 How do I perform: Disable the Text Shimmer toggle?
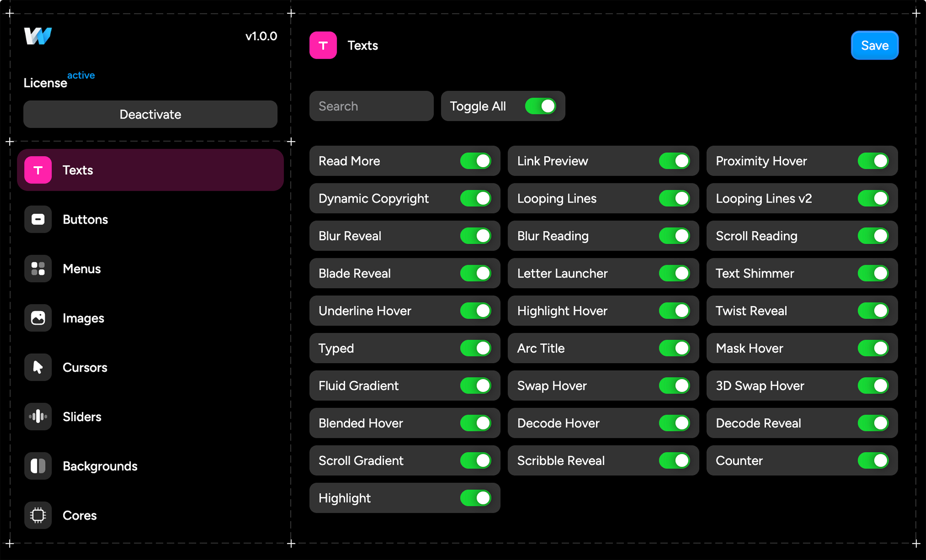tap(873, 273)
